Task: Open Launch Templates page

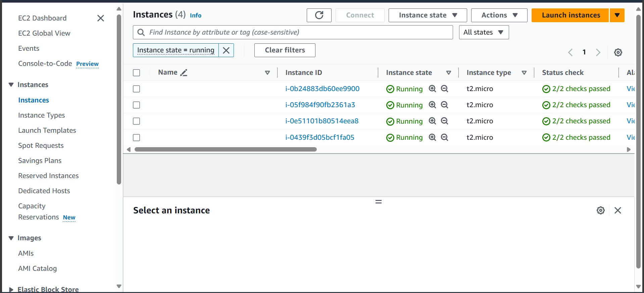Action: 47,130
